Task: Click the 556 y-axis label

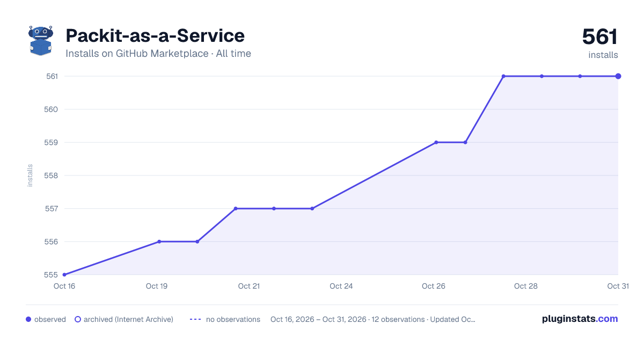Action: click(52, 242)
